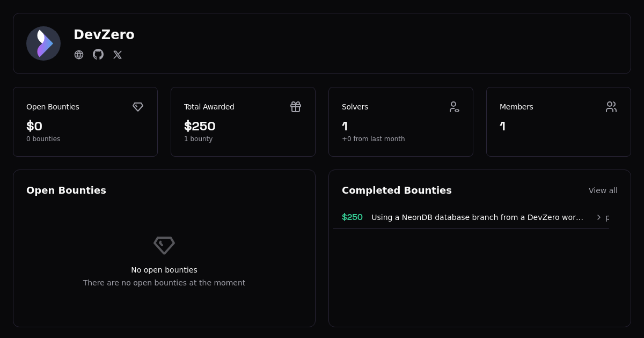Click the Completed Bounties heading
The height and width of the screenshot is (338, 644).
tap(397, 190)
